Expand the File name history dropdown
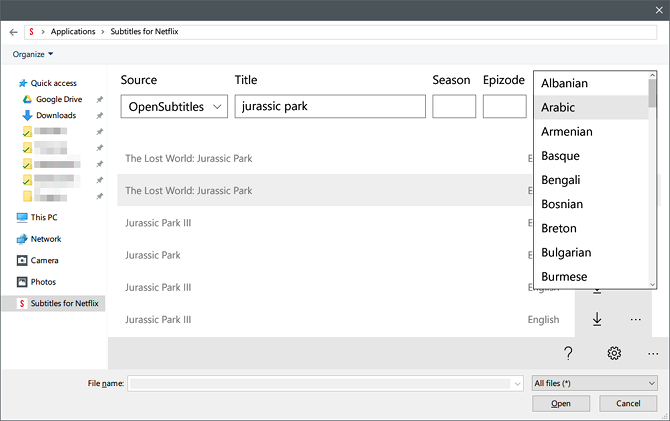Screen dimensions: 670x421 click(517, 384)
